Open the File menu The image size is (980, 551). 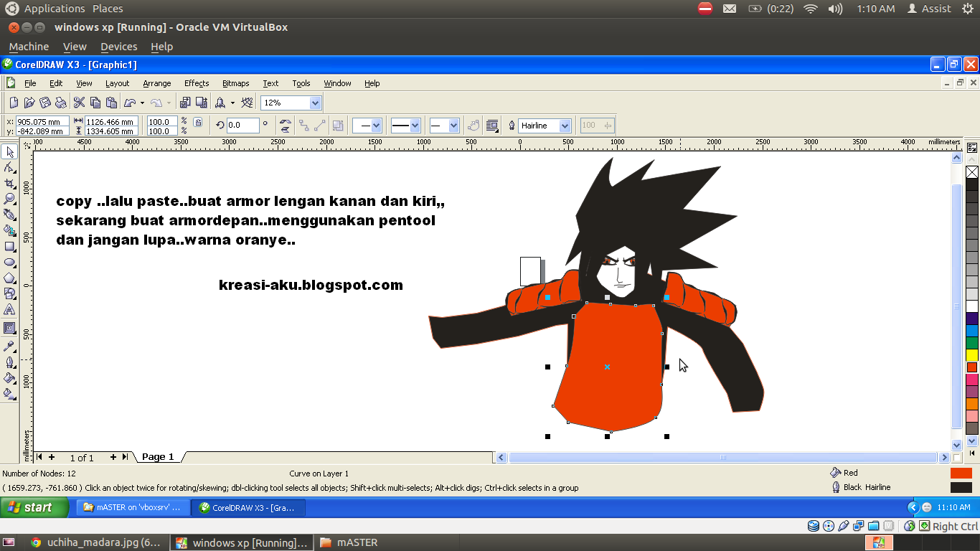tap(30, 83)
